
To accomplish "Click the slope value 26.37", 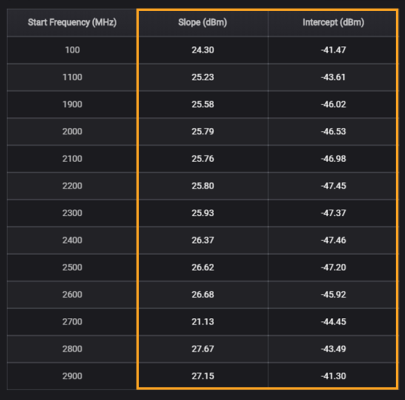I will click(x=203, y=240).
